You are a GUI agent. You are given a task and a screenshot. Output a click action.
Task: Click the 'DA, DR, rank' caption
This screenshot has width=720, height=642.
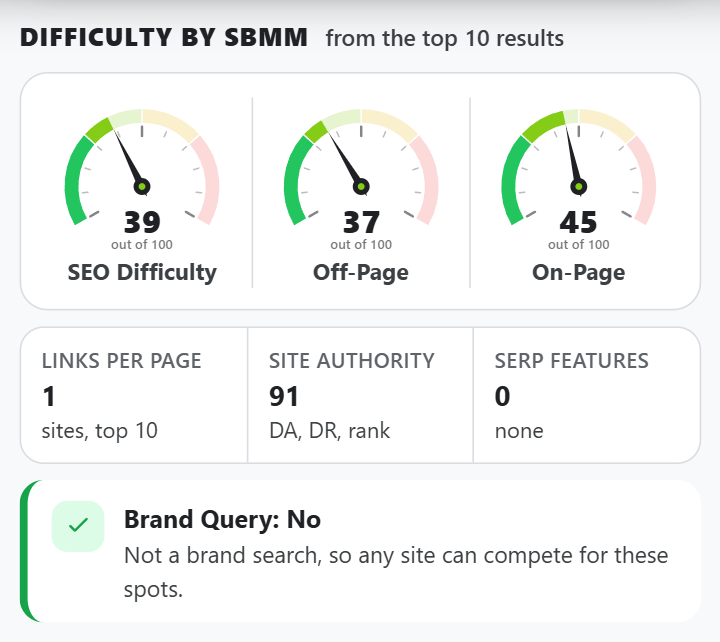coord(330,431)
